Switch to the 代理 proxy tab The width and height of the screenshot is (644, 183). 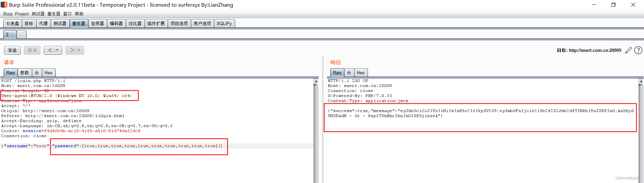44,23
